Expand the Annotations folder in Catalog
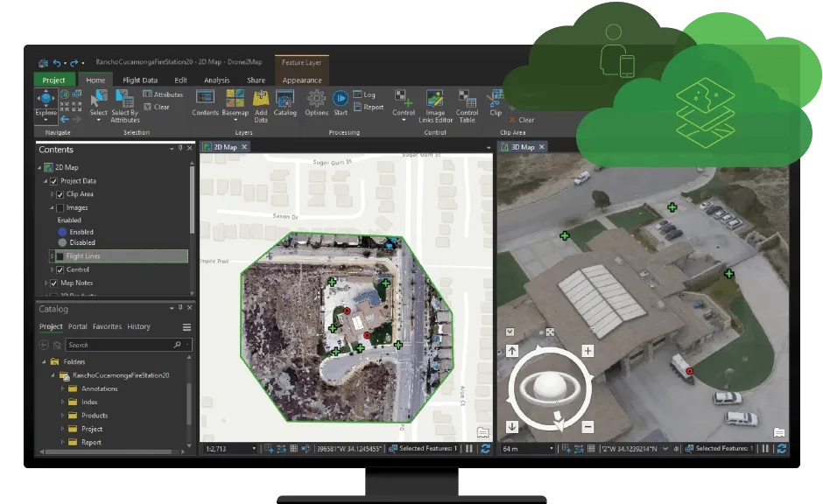823x504 pixels. [x=62, y=388]
